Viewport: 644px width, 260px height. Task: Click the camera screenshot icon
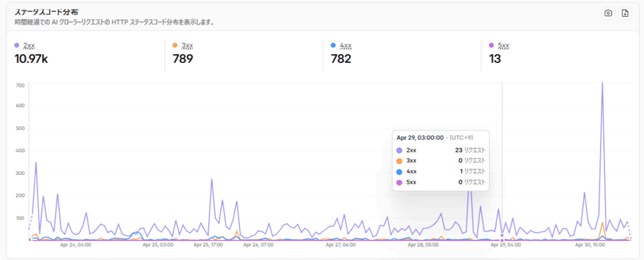608,14
